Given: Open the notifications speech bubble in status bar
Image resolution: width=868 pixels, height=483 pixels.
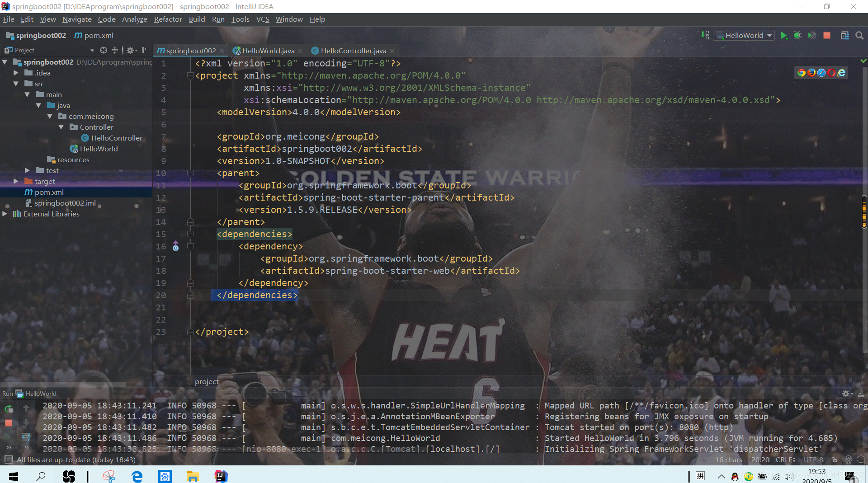Looking at the screenshot, I should click(861, 460).
